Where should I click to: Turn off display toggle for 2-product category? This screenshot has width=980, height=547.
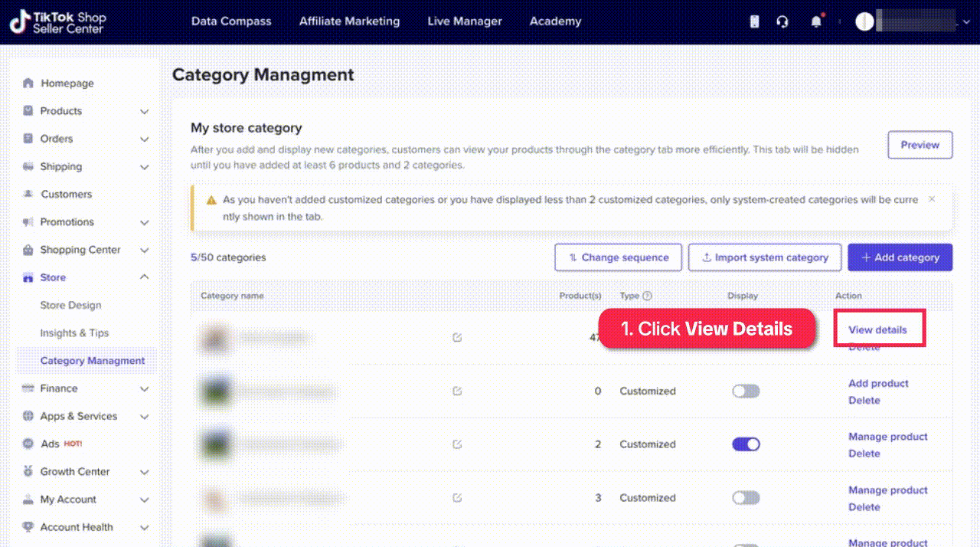(746, 444)
